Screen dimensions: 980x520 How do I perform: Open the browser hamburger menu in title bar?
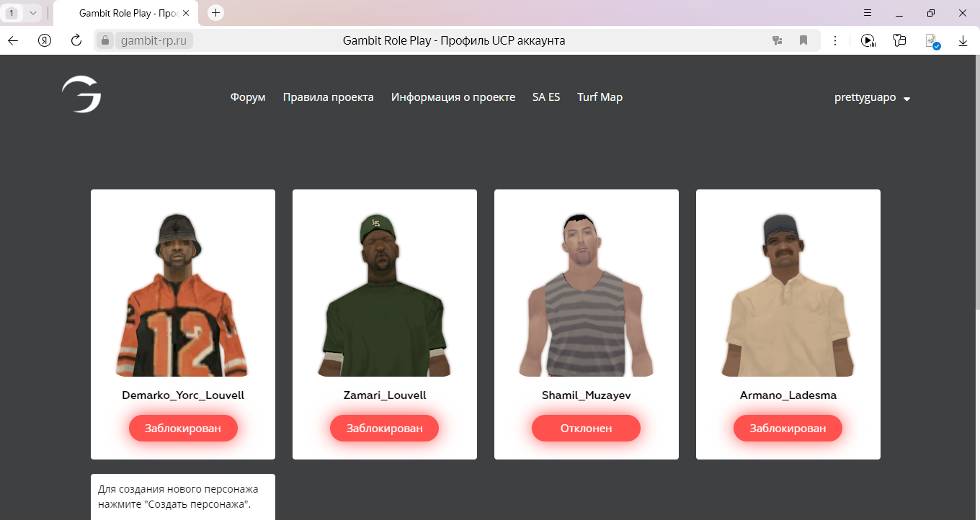click(868, 13)
